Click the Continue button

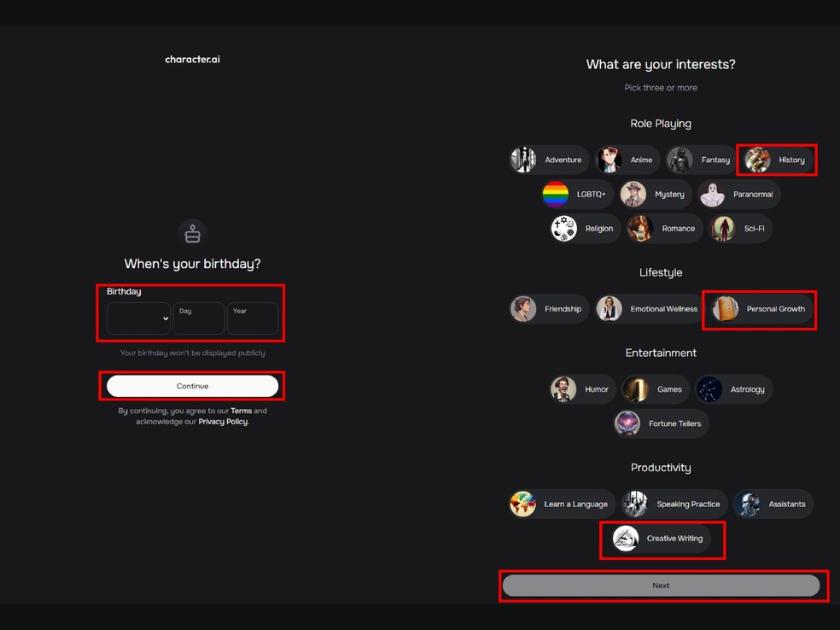point(192,386)
